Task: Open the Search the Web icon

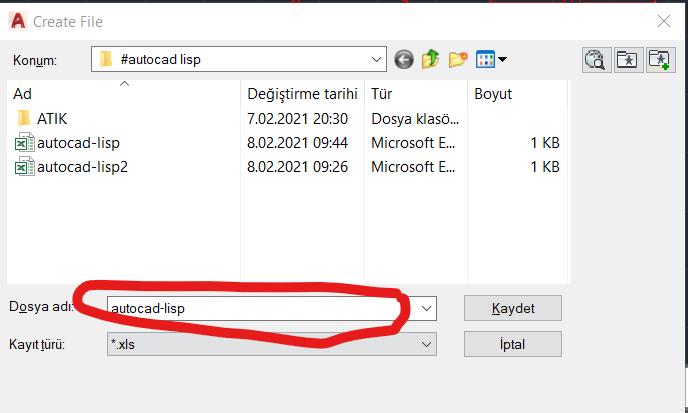Action: 596,60
